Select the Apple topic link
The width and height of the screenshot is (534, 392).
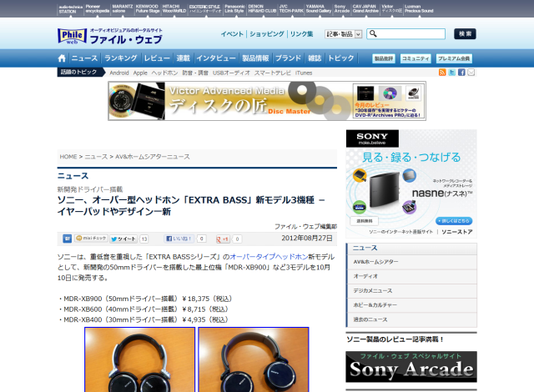[140, 73]
